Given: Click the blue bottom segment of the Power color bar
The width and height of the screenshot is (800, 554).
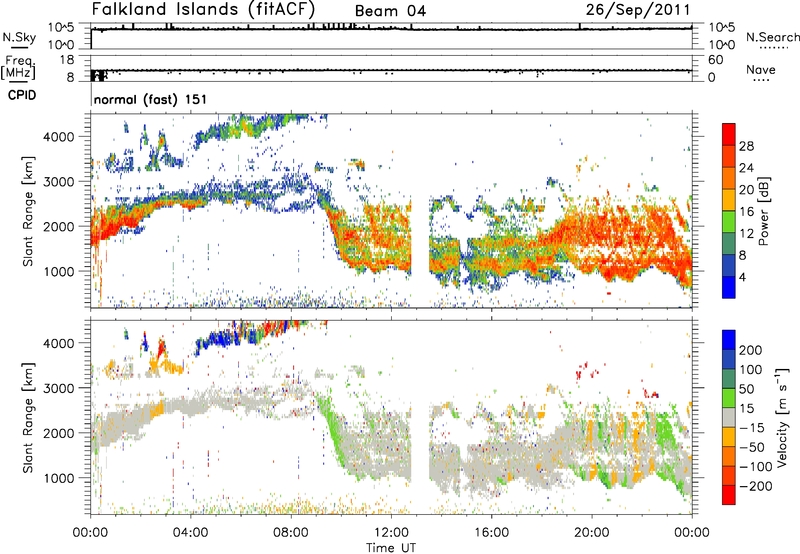Looking at the screenshot, I should pyautogui.click(x=729, y=287).
